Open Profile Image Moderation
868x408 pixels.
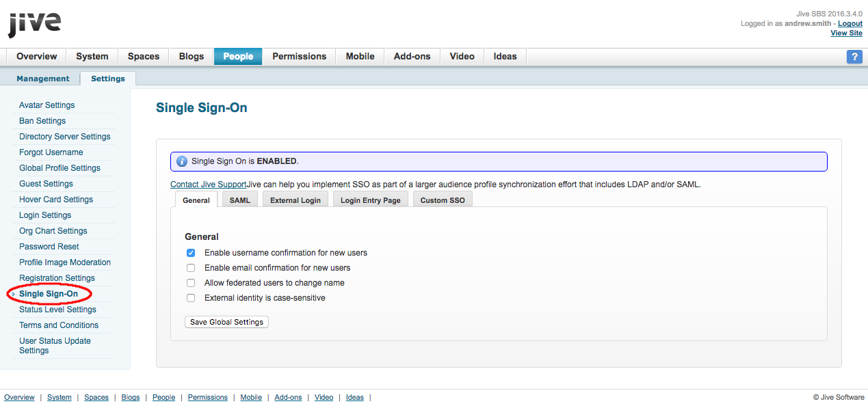pyautogui.click(x=65, y=262)
